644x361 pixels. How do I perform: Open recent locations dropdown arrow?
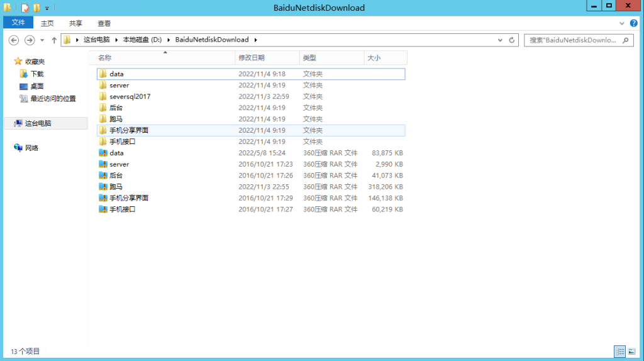pyautogui.click(x=42, y=40)
